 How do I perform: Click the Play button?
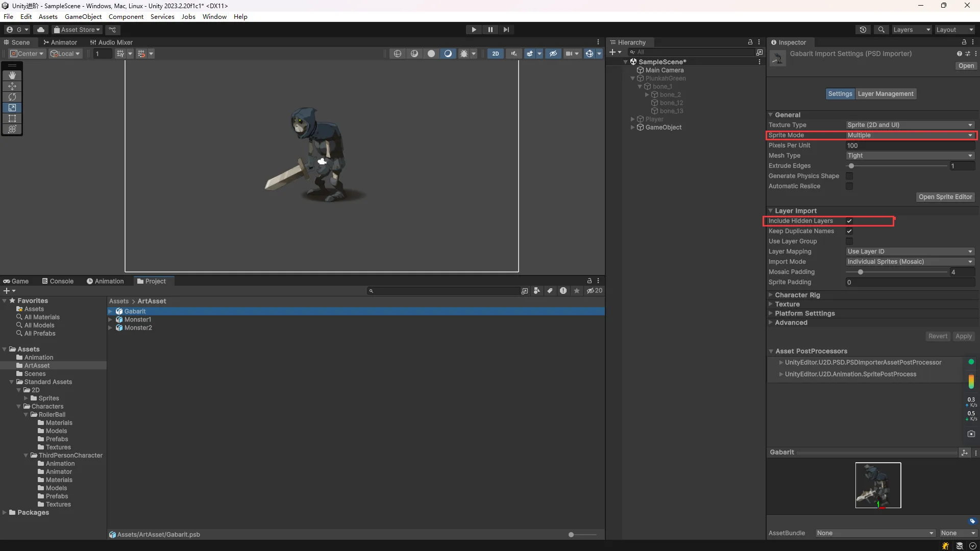(x=474, y=30)
